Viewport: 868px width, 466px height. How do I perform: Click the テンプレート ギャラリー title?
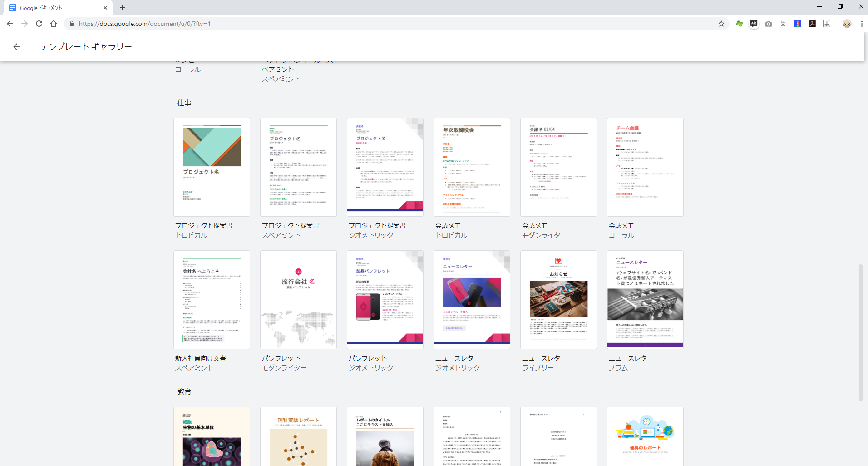click(86, 46)
